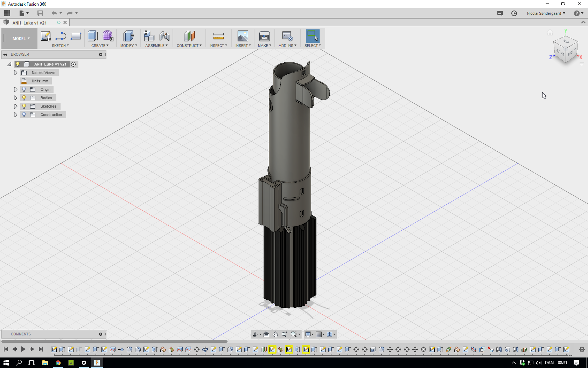Close the ANH_Luke document tab
Screen dimensions: 588x368
pos(65,22)
